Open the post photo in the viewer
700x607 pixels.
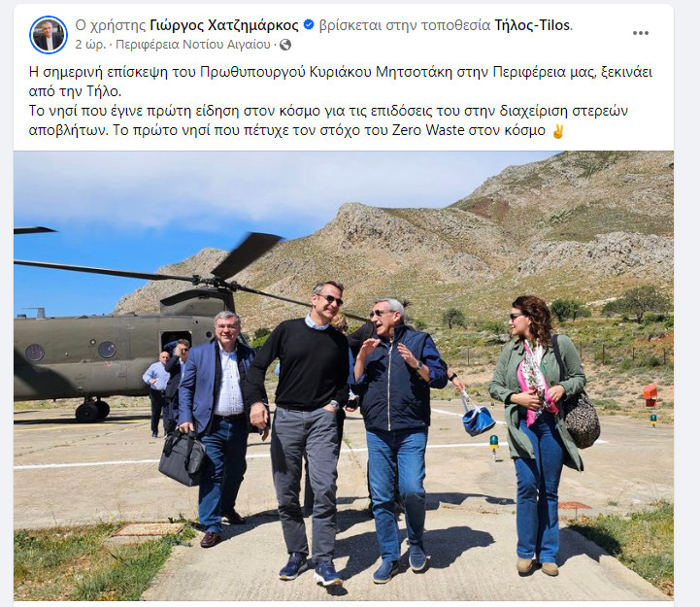[344, 376]
